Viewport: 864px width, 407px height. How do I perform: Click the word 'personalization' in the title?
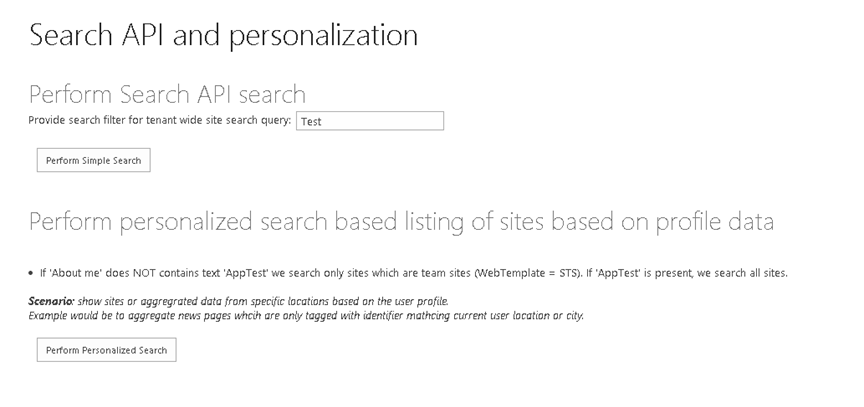[323, 35]
